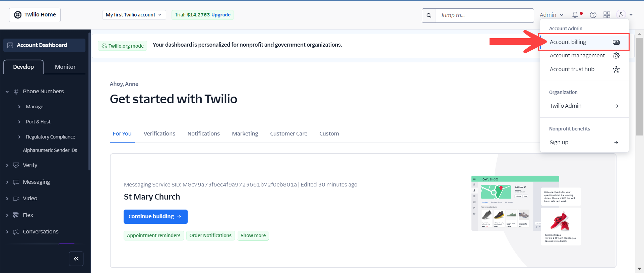This screenshot has height=273, width=644.
Task: Switch to the Develop tab
Action: click(23, 67)
